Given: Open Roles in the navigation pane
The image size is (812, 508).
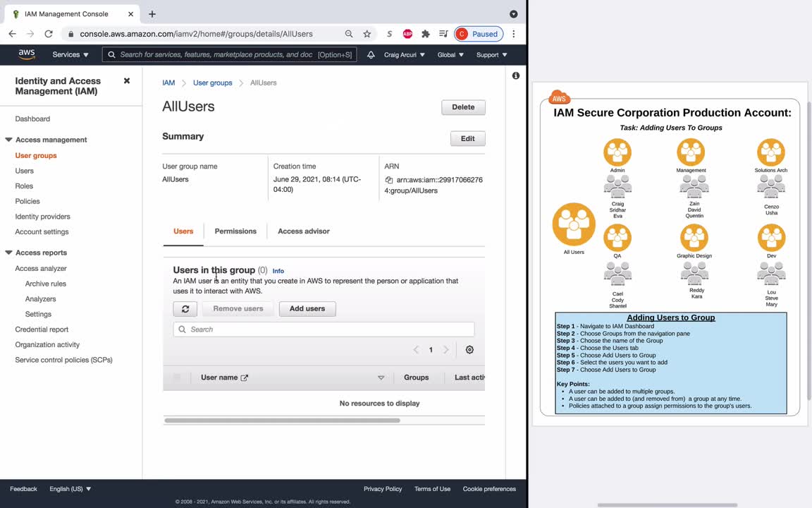Looking at the screenshot, I should point(24,186).
